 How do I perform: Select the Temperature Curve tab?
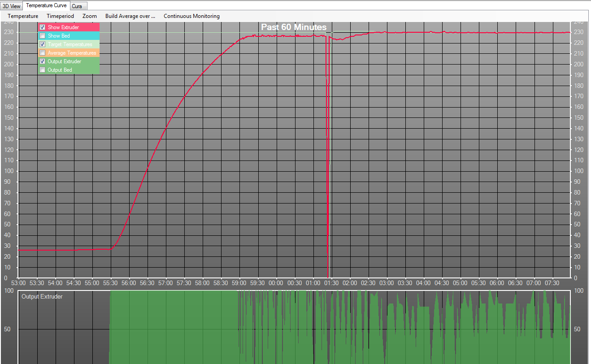coord(46,5)
